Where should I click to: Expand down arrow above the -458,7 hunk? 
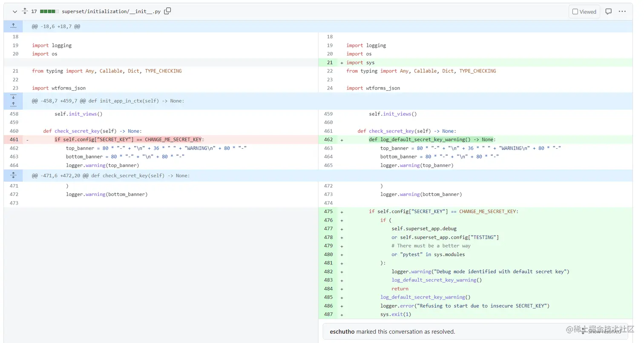pyautogui.click(x=13, y=97)
